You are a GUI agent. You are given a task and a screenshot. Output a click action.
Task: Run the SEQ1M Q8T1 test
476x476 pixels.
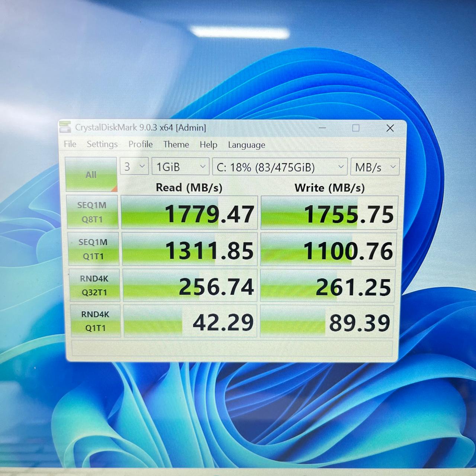point(92,212)
